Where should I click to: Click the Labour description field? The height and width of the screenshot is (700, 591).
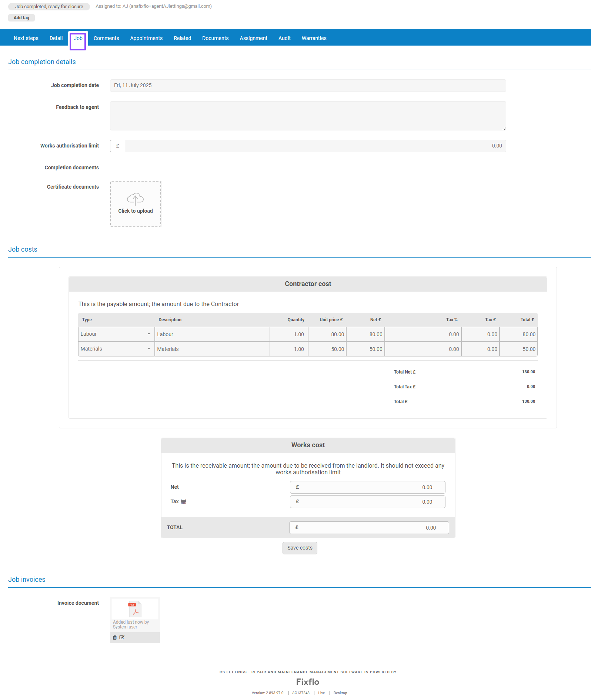[x=212, y=334]
